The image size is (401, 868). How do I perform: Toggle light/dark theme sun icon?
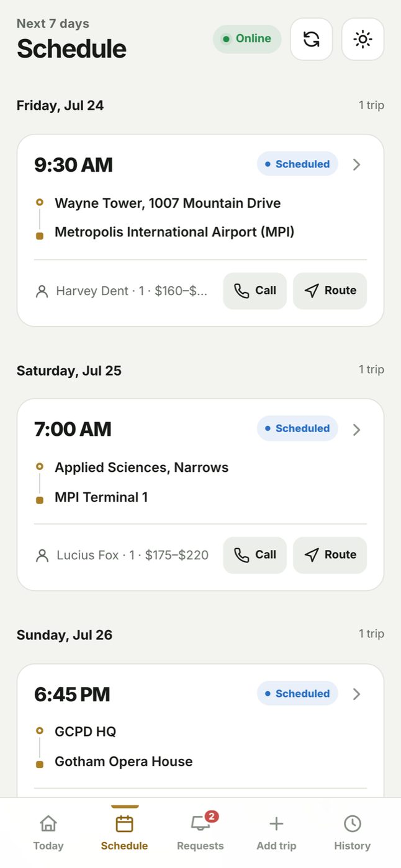point(363,40)
